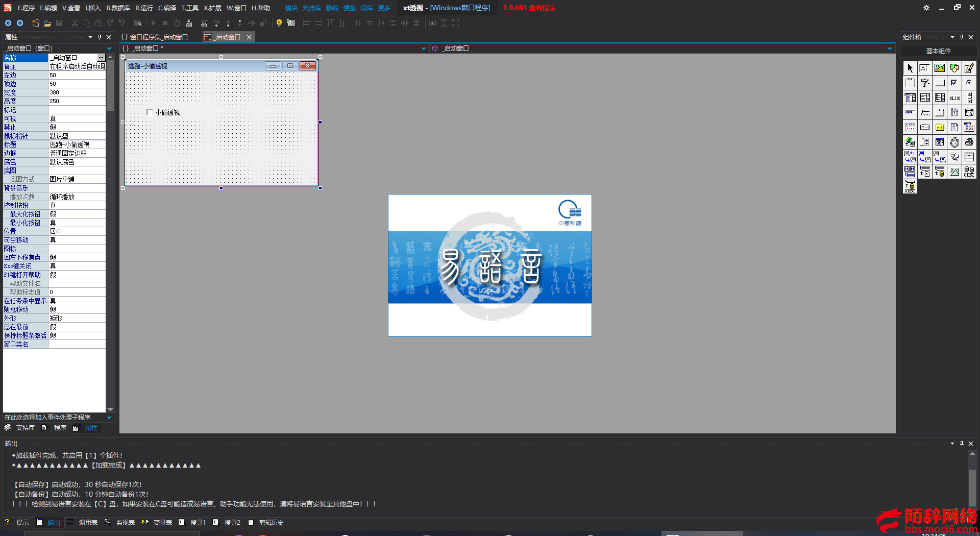The height and width of the screenshot is (536, 980).
Task: Tick the 小偷透视 checkbox on the form
Action: pyautogui.click(x=150, y=112)
